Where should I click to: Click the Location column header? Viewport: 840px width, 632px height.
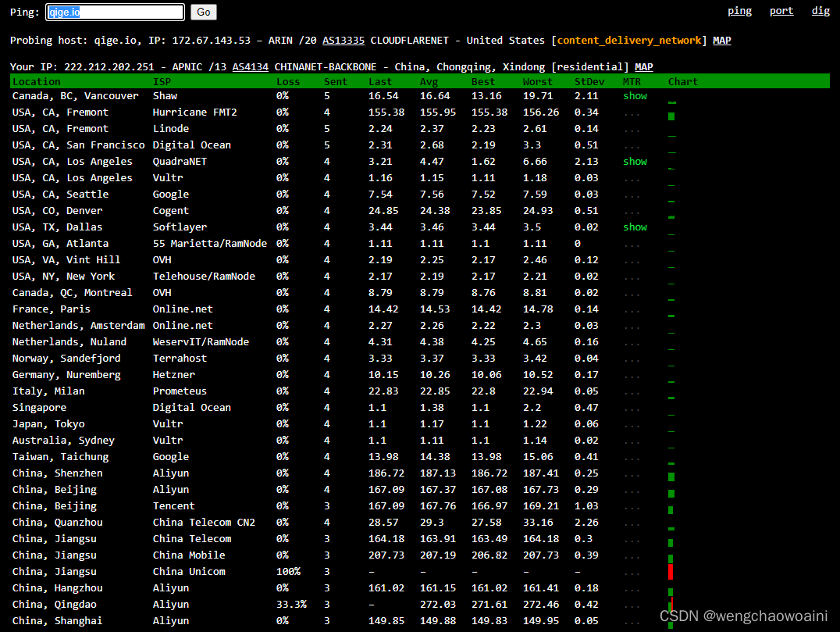point(37,81)
